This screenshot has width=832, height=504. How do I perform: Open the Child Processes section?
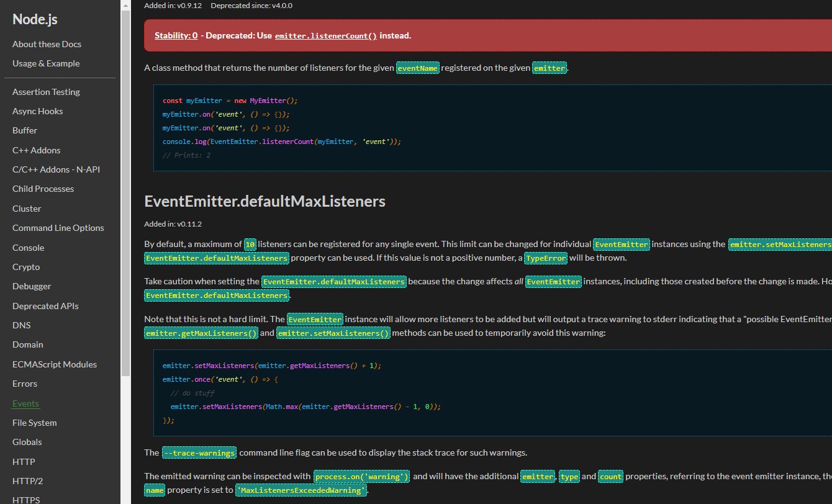43,189
